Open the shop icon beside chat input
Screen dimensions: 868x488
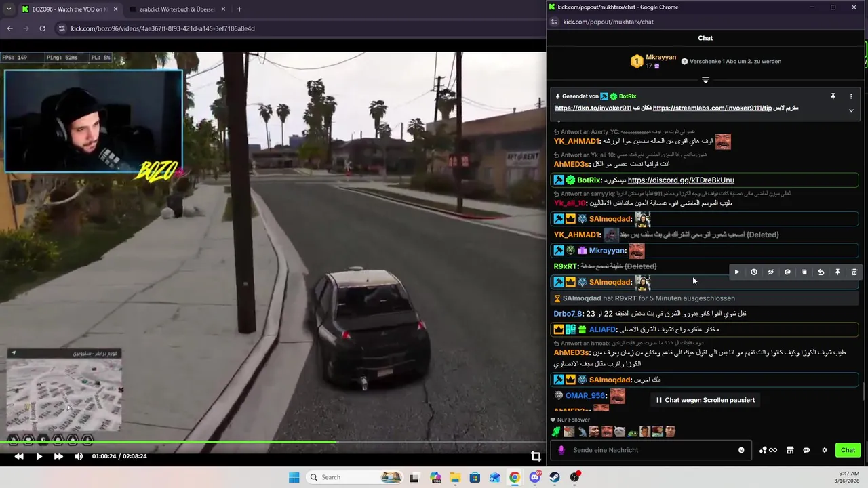coord(791,450)
